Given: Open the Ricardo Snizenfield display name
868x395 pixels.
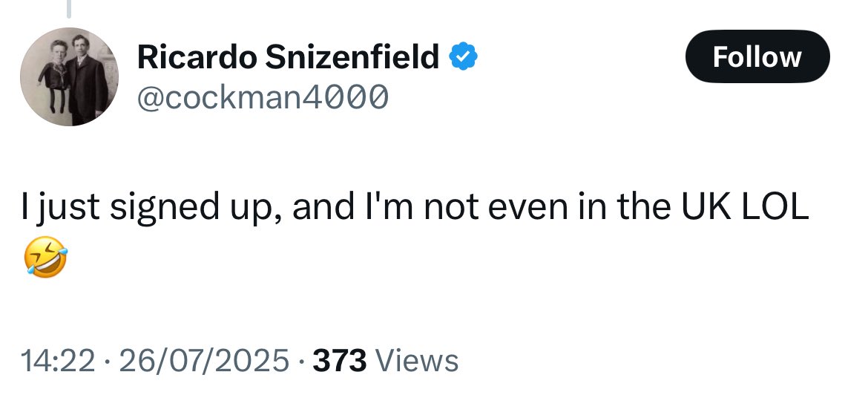Looking at the screenshot, I should pos(289,56).
